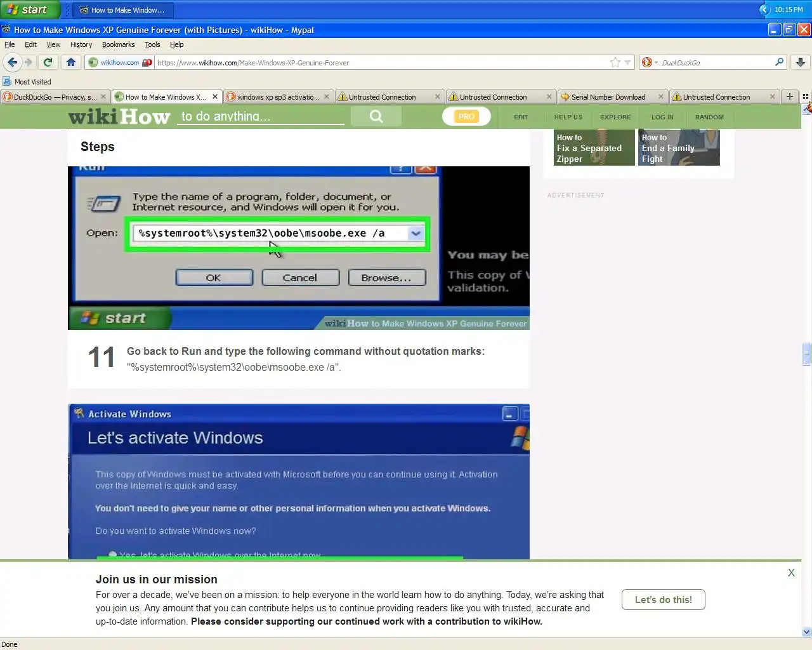Open HELP US in wikiHow header

(x=568, y=117)
